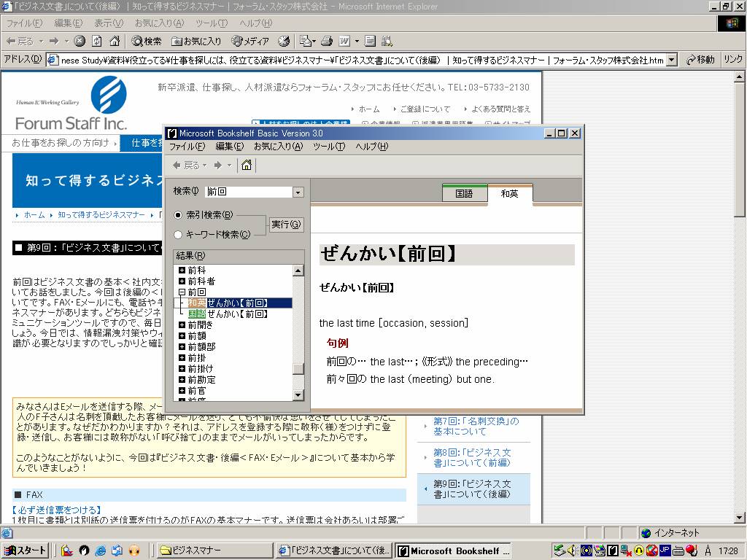Click the 検索 input field with 前回
Viewport: 747px width, 560px height.
pyautogui.click(x=249, y=192)
